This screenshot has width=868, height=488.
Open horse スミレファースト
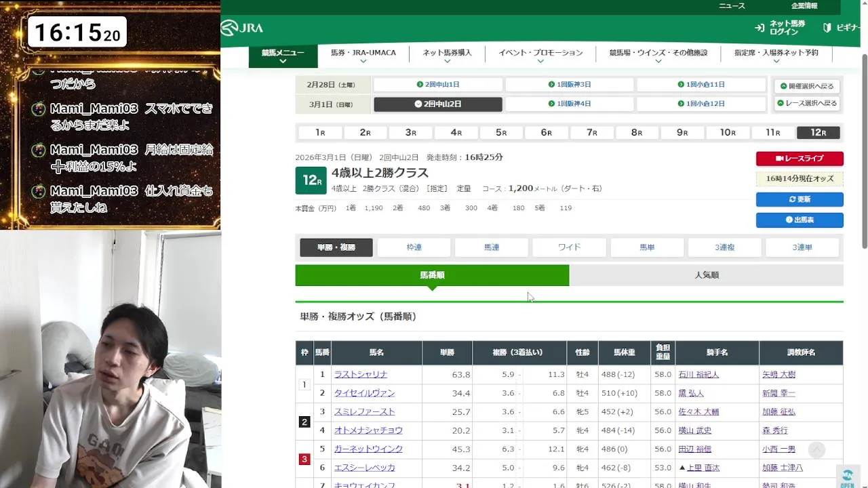(x=364, y=411)
